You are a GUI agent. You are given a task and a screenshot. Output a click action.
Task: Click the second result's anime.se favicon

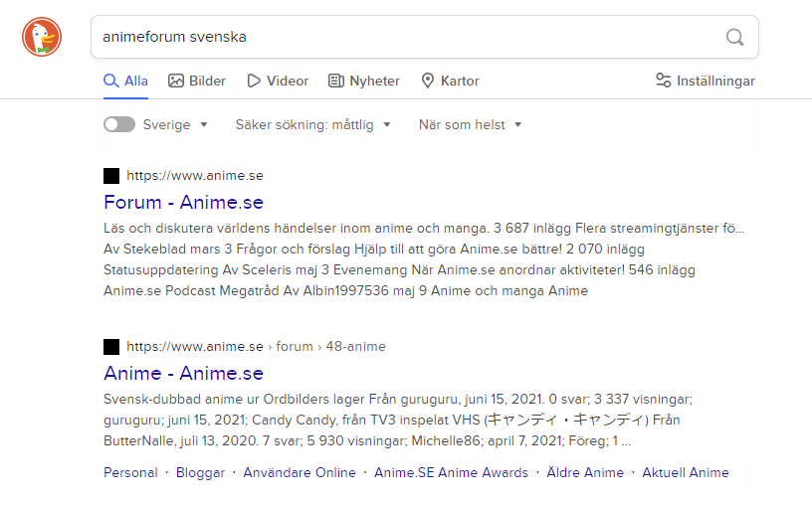[111, 347]
